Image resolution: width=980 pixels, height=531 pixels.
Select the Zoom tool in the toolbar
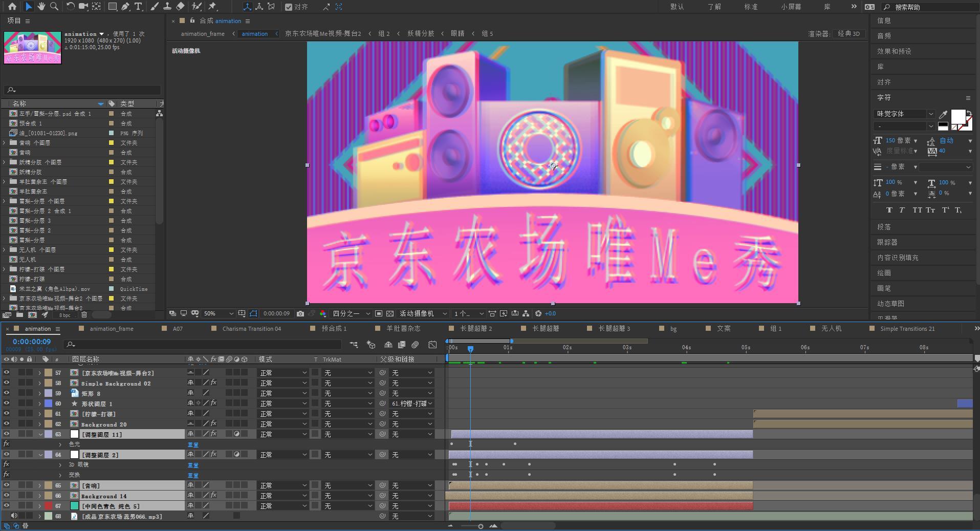54,7
